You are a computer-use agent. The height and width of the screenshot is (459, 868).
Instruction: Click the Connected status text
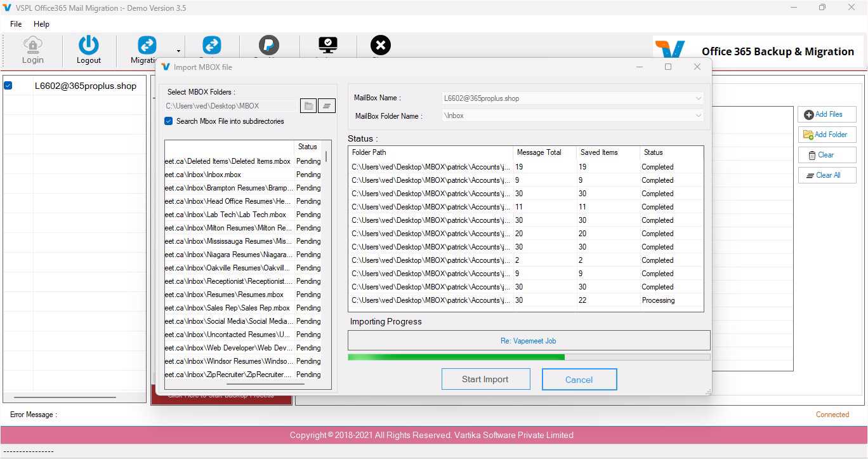tap(832, 415)
